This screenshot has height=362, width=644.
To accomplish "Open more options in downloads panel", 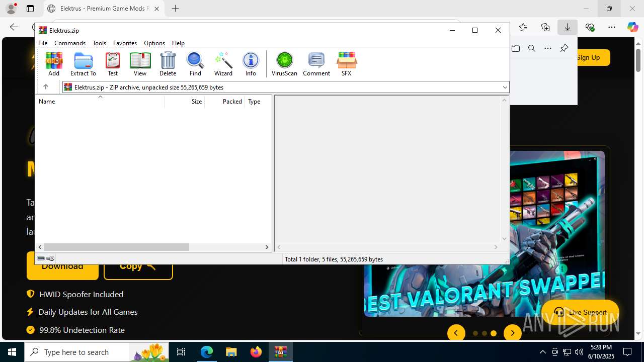I will coord(548,48).
